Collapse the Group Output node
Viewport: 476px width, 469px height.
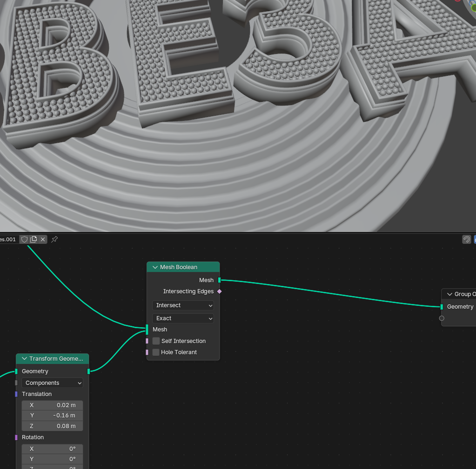coord(449,294)
